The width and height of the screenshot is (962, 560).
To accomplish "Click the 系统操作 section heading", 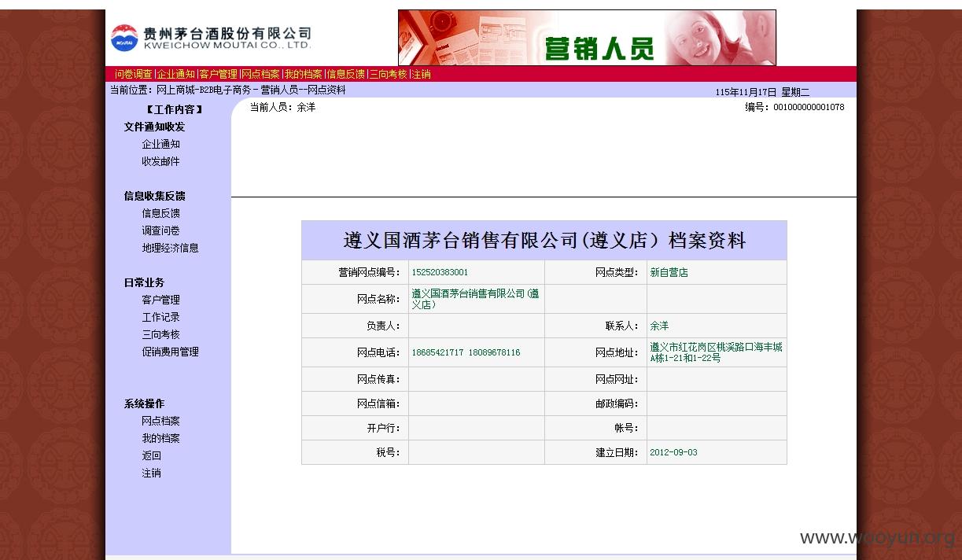I will [x=144, y=403].
